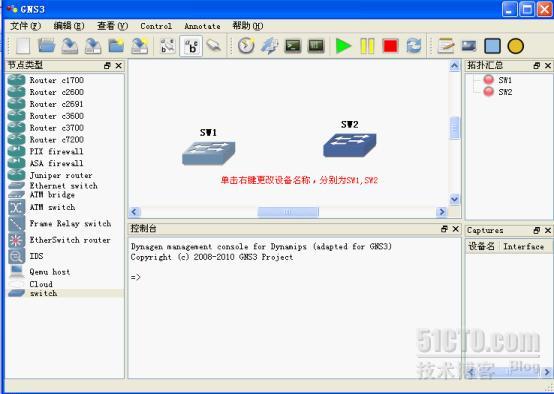
Task: Close the 拓扑汇总 topology summary panel
Action: point(548,66)
